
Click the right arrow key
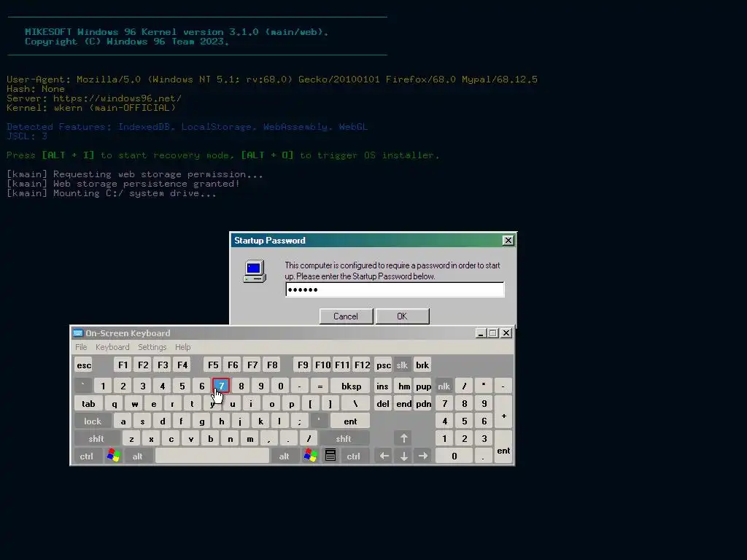click(422, 456)
